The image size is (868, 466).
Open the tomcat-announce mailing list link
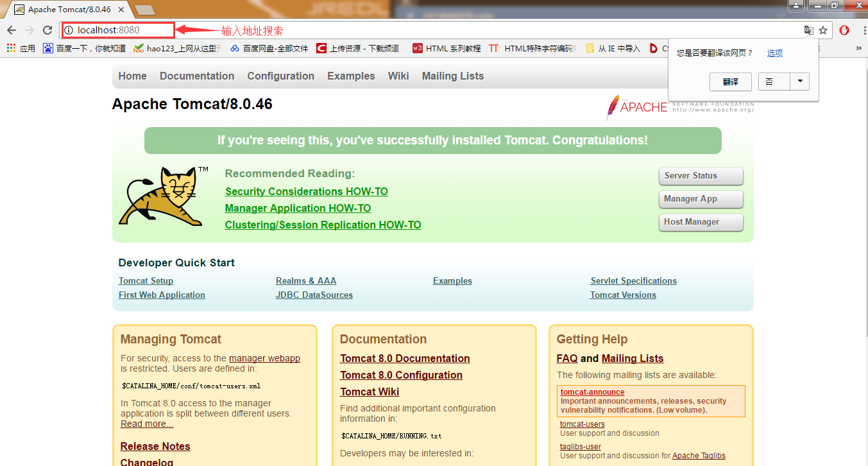click(x=592, y=392)
